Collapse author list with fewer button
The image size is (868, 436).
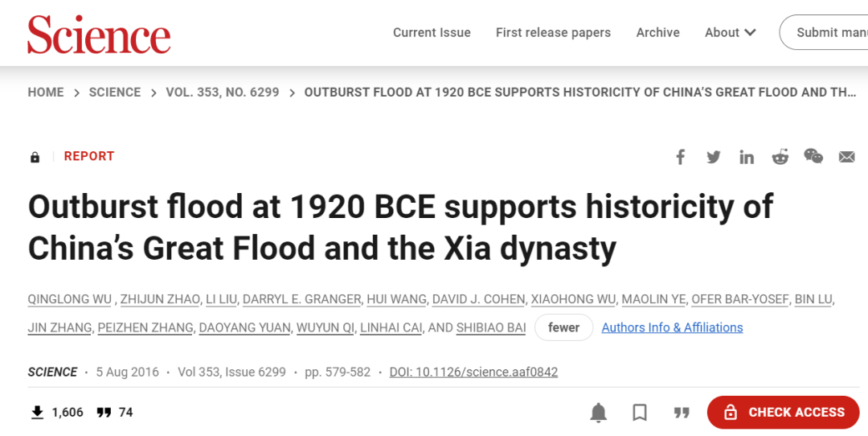(563, 327)
